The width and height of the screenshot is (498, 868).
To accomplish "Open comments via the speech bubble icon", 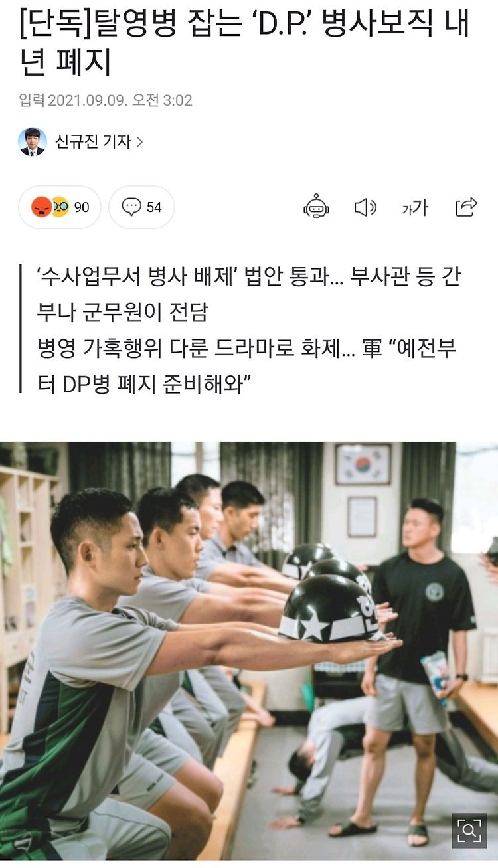I will (x=131, y=207).
